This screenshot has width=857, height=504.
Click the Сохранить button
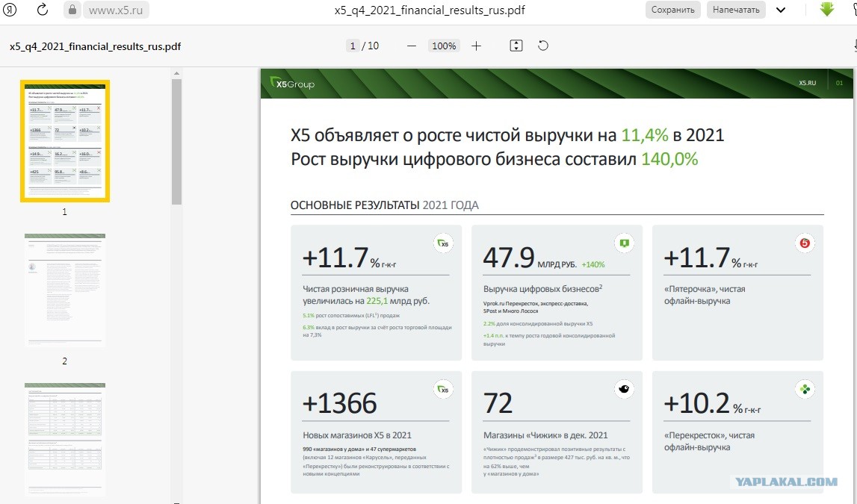[672, 10]
